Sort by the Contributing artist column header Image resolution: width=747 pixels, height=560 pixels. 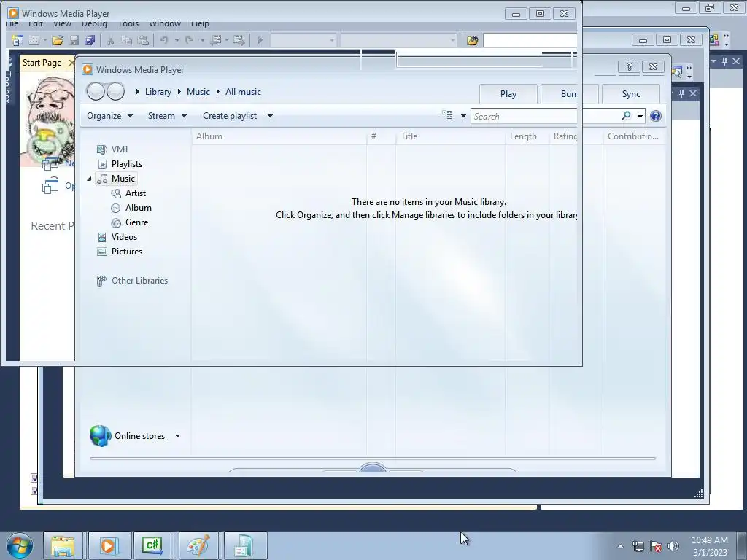[634, 136]
